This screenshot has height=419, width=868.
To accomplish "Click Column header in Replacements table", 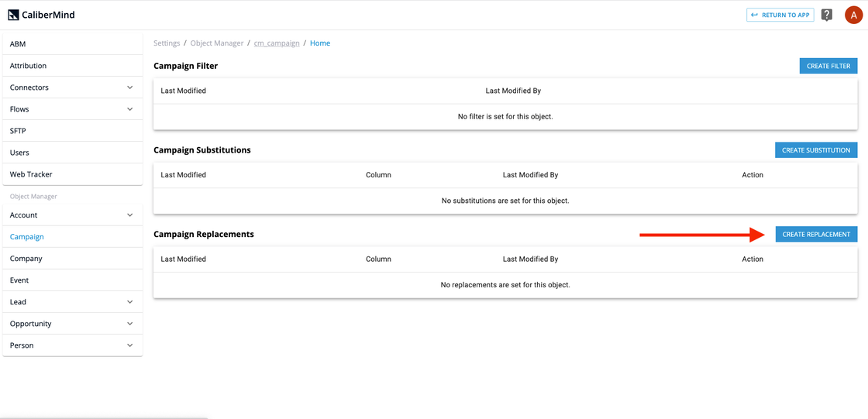I will (379, 259).
